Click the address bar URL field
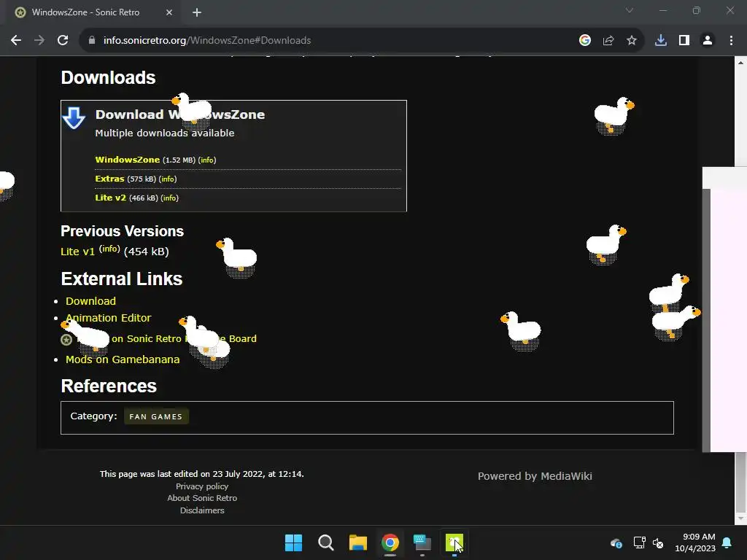Screen dimensions: 747x560 click(329, 41)
